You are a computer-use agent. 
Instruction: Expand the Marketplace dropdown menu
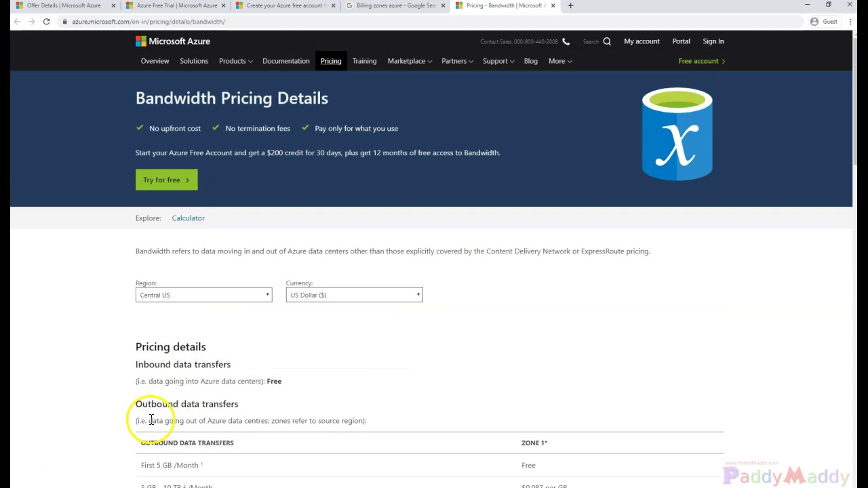(x=410, y=61)
